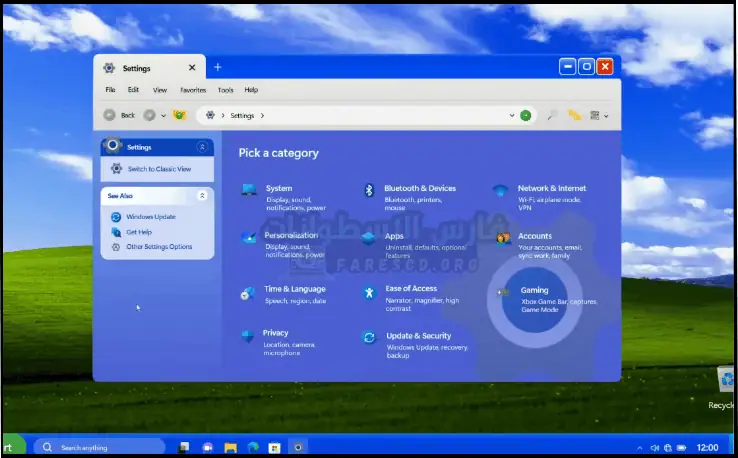Click the 12:00 taskbar clock

click(707, 448)
